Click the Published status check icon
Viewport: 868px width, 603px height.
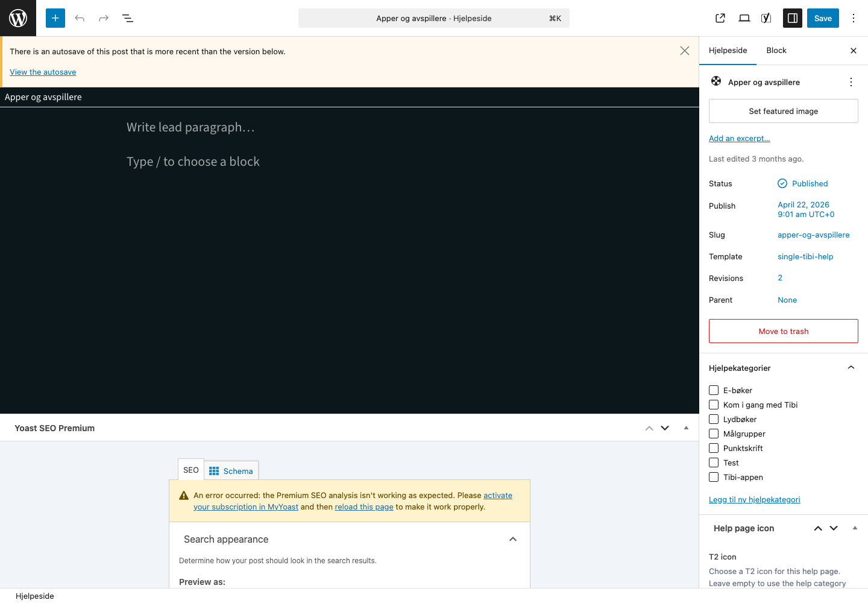[782, 183]
